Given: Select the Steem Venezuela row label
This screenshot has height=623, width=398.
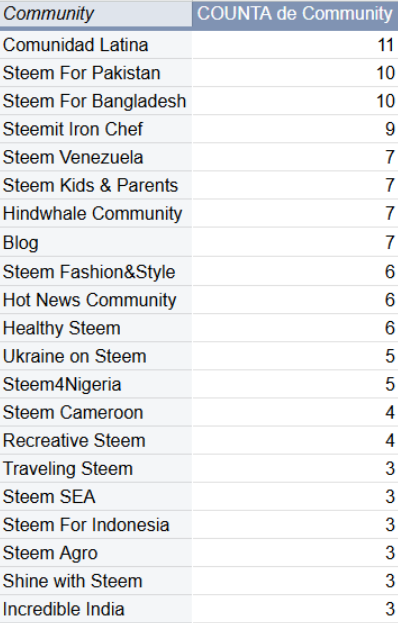Looking at the screenshot, I should (96, 157).
